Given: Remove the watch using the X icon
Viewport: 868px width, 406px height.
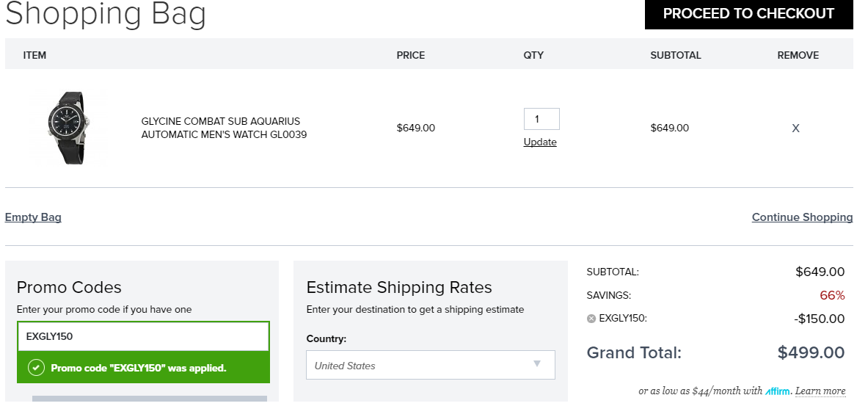Looking at the screenshot, I should pos(795,128).
